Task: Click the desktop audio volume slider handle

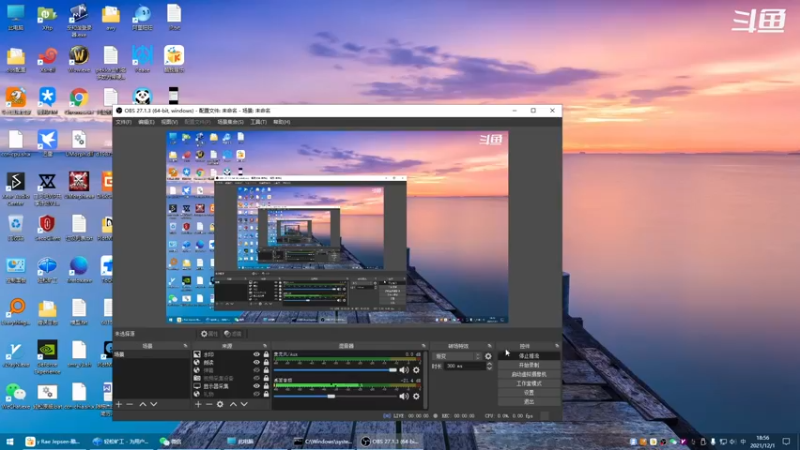Action: tap(331, 396)
